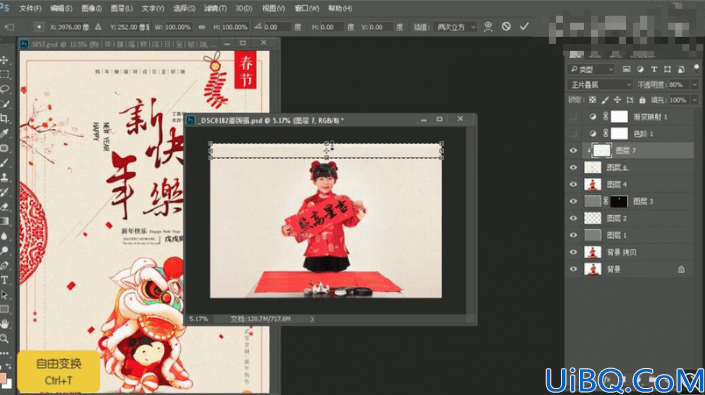Open the 帮助(H) menu
705x395 pixels.
point(340,8)
